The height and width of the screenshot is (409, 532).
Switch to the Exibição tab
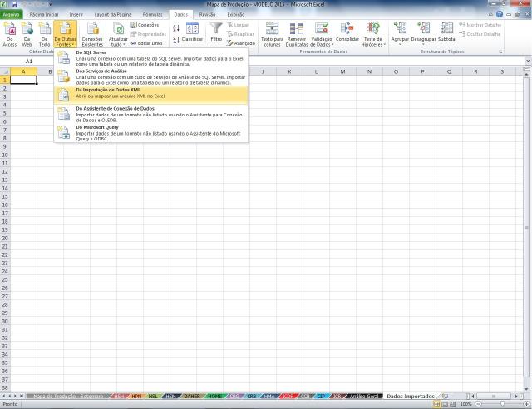[236, 15]
